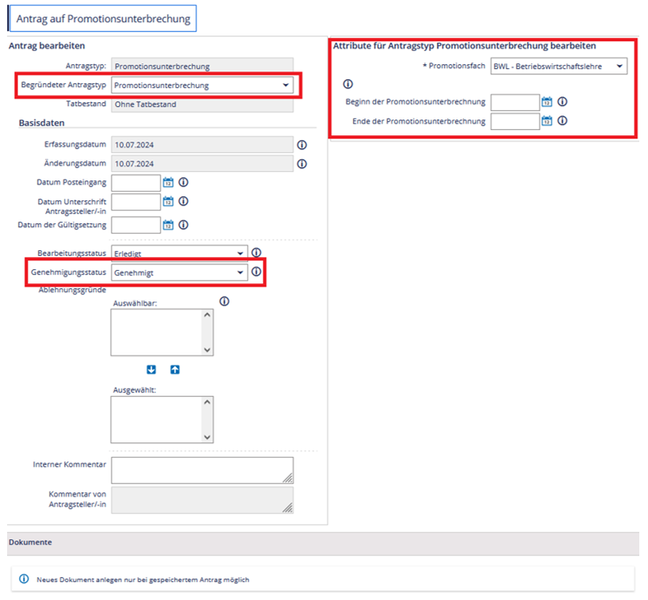Click the Auswählbar rejection reasons list box

pyautogui.click(x=158, y=331)
